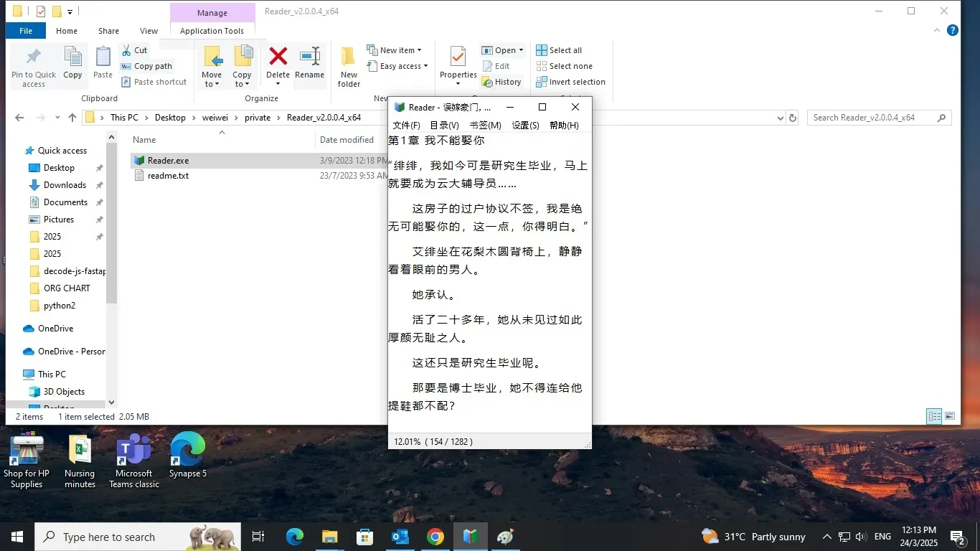Open the New item dropdown
This screenshot has width=980, height=551.
[x=395, y=50]
